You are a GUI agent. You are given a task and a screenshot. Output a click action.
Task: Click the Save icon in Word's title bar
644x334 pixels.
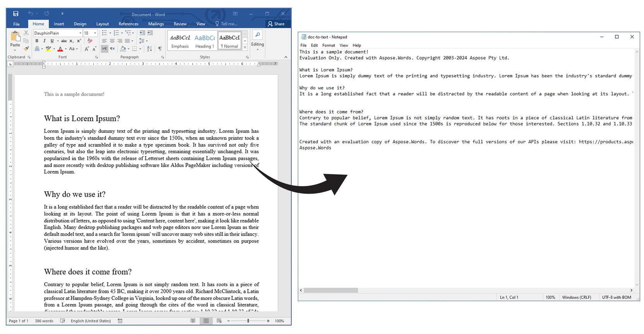(x=16, y=14)
